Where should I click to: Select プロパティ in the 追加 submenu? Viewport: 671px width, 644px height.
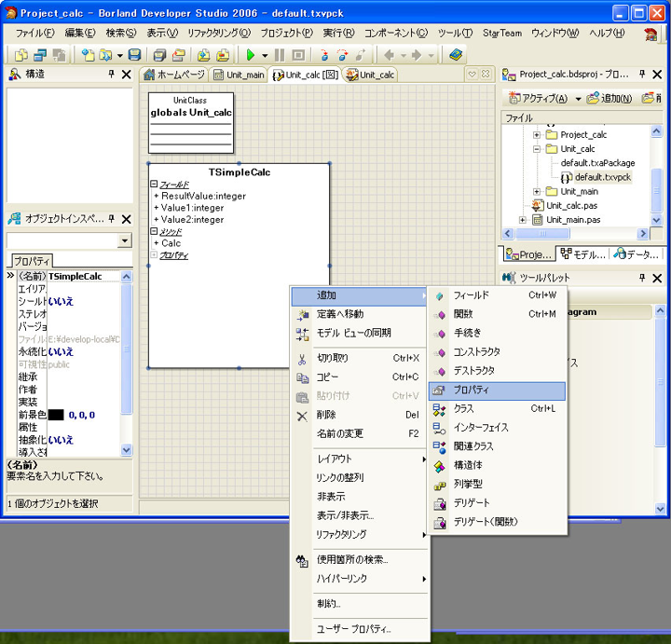497,391
